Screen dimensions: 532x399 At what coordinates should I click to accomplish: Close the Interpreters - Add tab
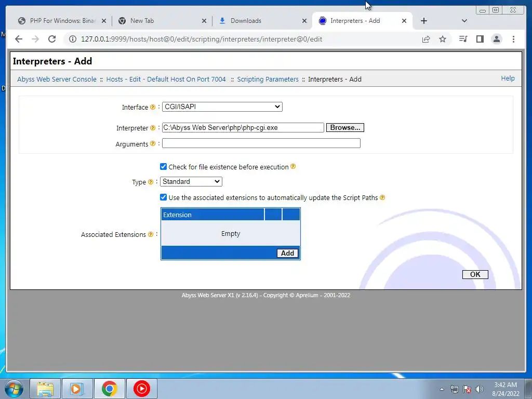click(404, 21)
